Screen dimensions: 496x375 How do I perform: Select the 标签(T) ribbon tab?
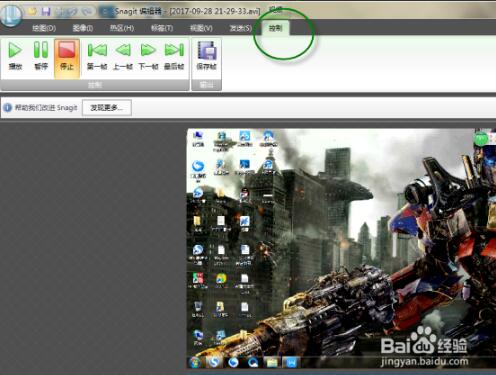(162, 28)
